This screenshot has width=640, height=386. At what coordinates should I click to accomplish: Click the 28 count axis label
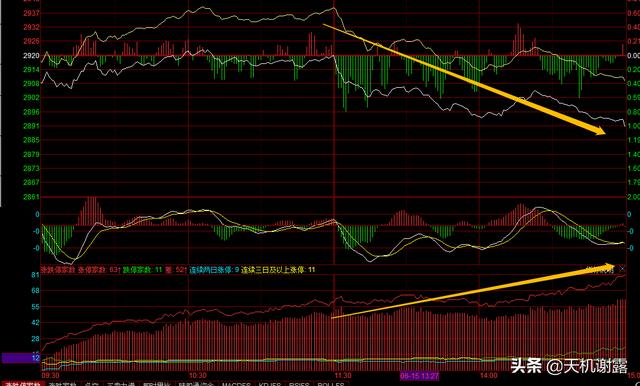click(35, 339)
